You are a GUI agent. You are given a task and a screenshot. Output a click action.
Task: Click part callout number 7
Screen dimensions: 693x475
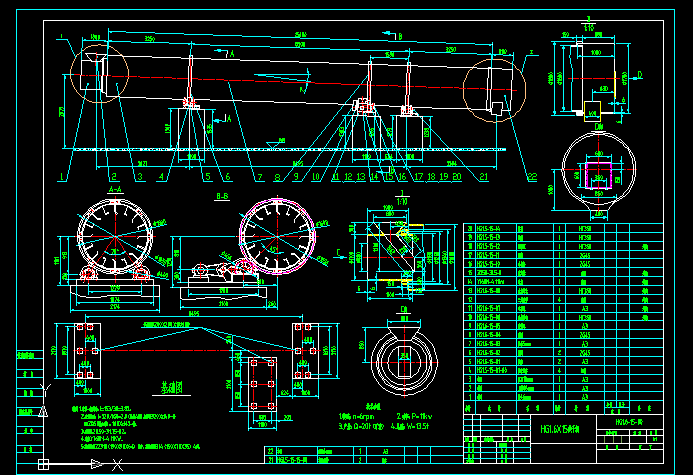point(260,177)
